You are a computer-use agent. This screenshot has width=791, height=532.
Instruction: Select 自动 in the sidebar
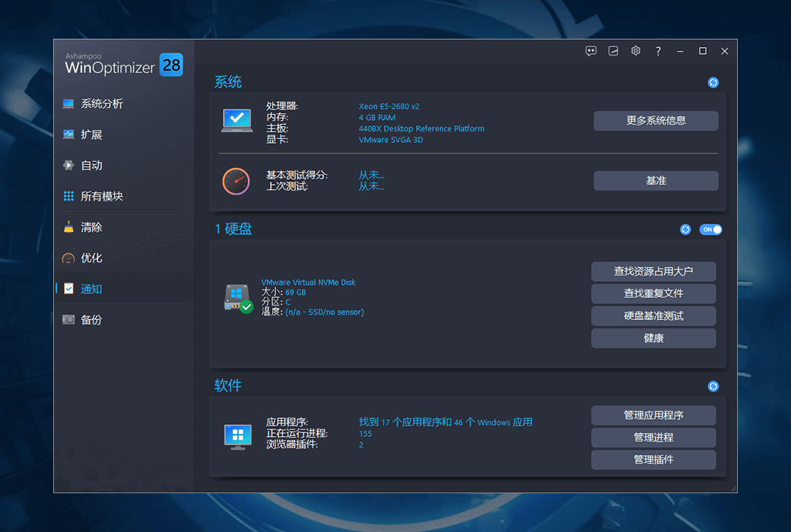[x=123, y=166]
